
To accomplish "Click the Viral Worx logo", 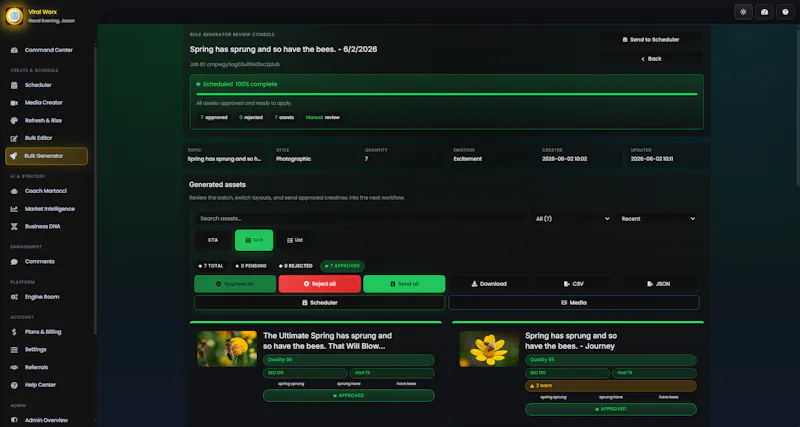I will click(14, 16).
